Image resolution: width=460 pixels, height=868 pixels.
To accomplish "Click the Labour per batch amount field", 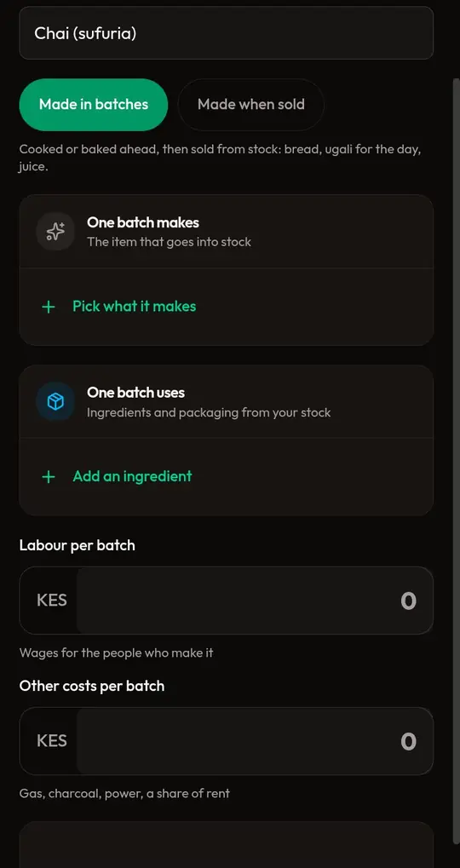I will pos(255,601).
